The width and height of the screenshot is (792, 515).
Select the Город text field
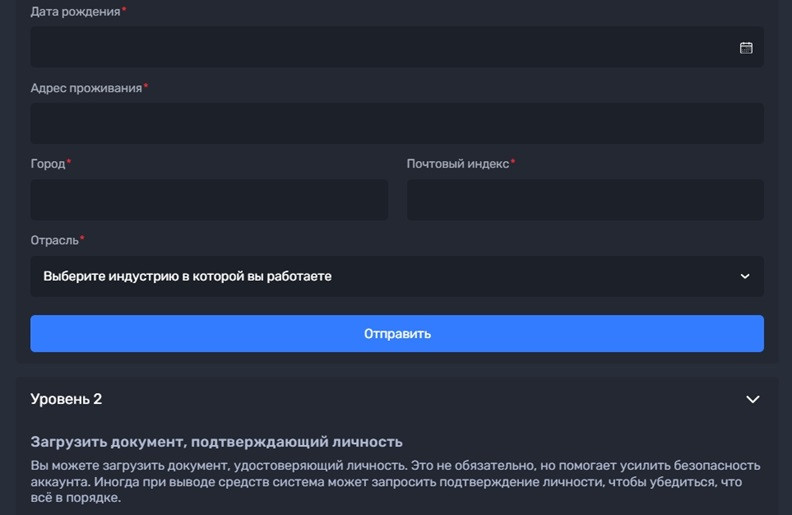[209, 200]
